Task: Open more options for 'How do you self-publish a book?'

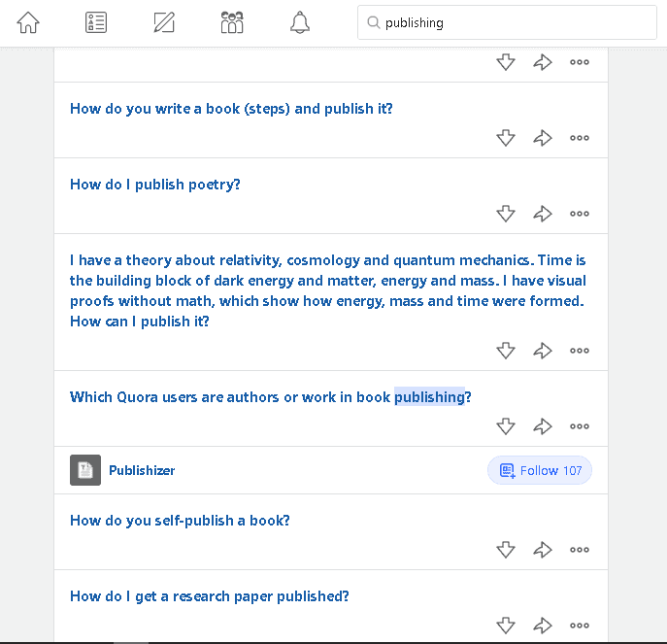Action: click(580, 550)
